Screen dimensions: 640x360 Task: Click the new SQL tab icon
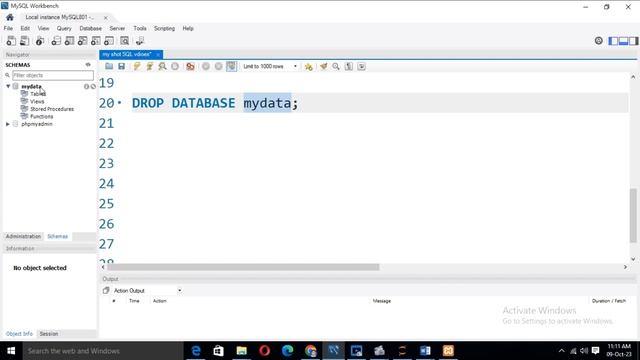pos(11,41)
